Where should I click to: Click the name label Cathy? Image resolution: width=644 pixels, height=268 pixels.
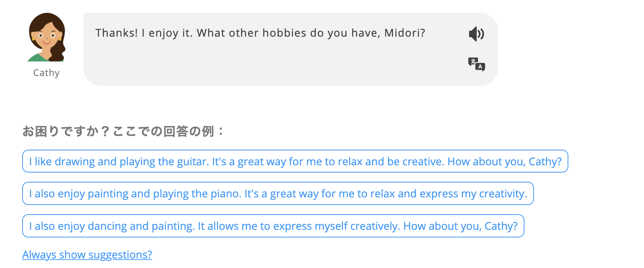tap(46, 73)
